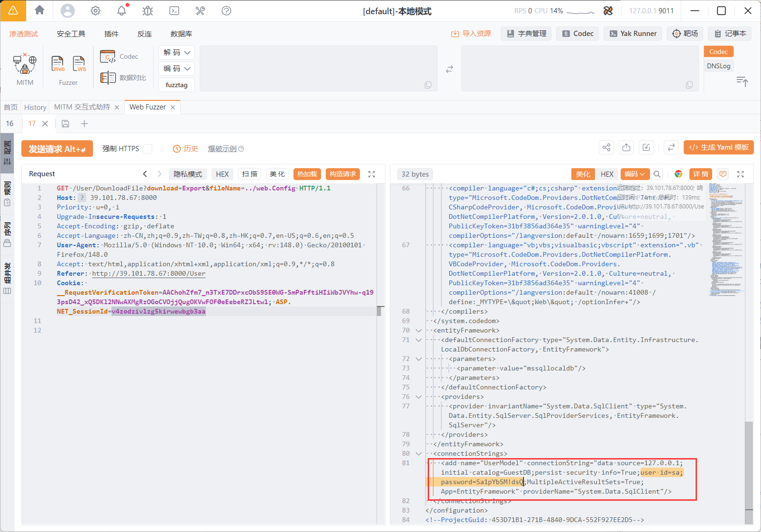This screenshot has width=761, height=532.
Task: Click the Chrome browser icon in response panel
Action: pyautogui.click(x=678, y=174)
